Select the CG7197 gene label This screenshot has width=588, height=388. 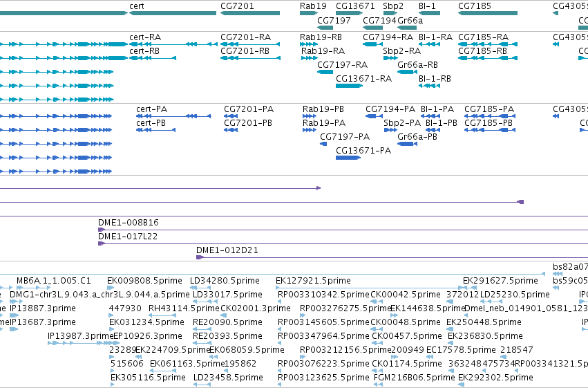pos(334,21)
